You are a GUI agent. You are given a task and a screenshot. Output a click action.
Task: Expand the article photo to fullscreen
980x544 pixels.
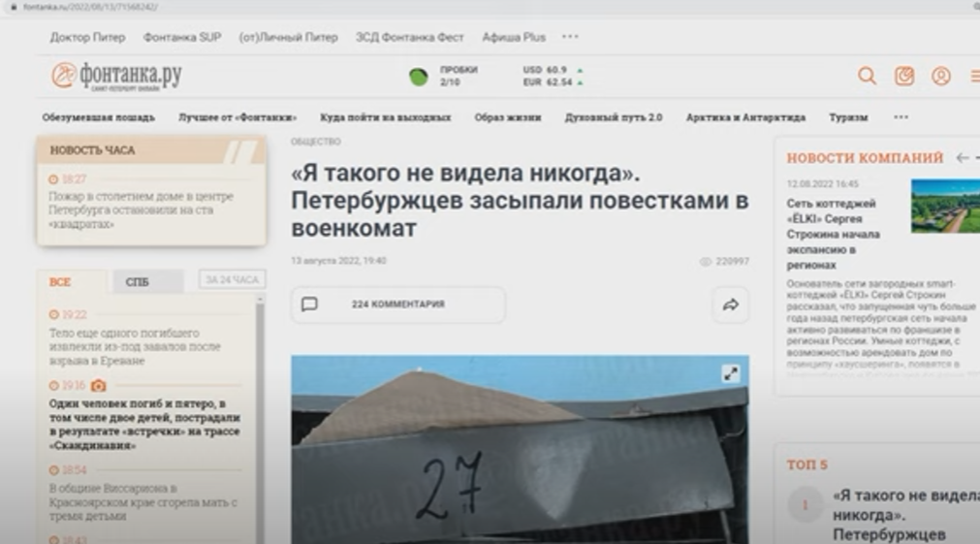click(x=730, y=373)
